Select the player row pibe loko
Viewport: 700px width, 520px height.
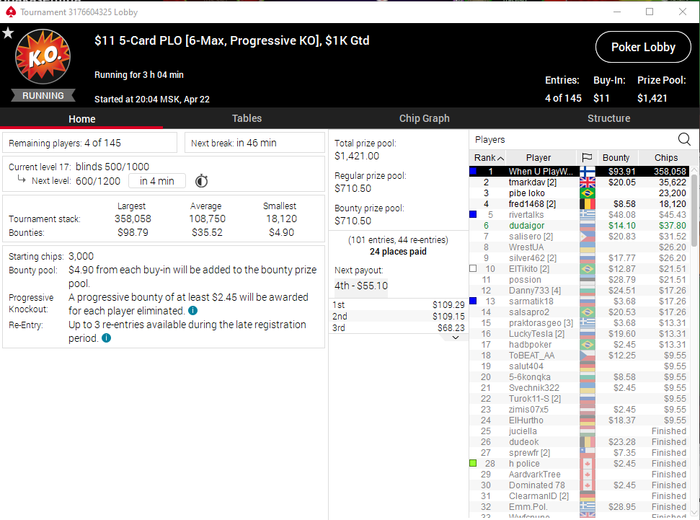coord(579,193)
